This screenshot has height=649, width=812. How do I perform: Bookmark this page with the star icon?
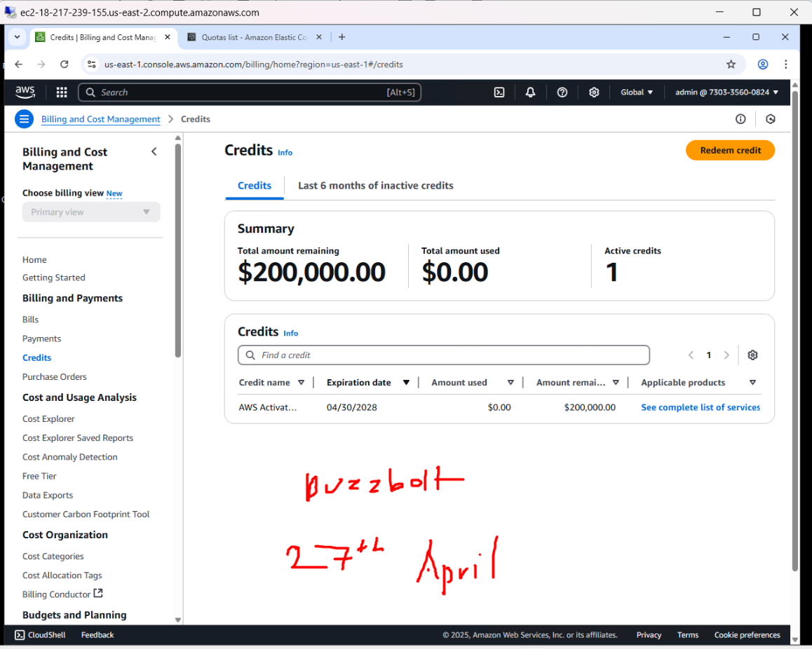coord(731,64)
